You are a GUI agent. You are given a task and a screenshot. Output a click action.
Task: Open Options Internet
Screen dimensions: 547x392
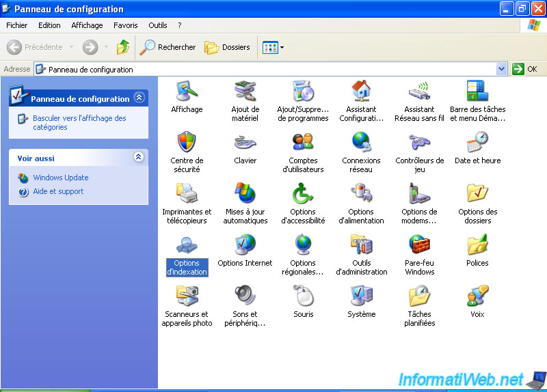245,251
